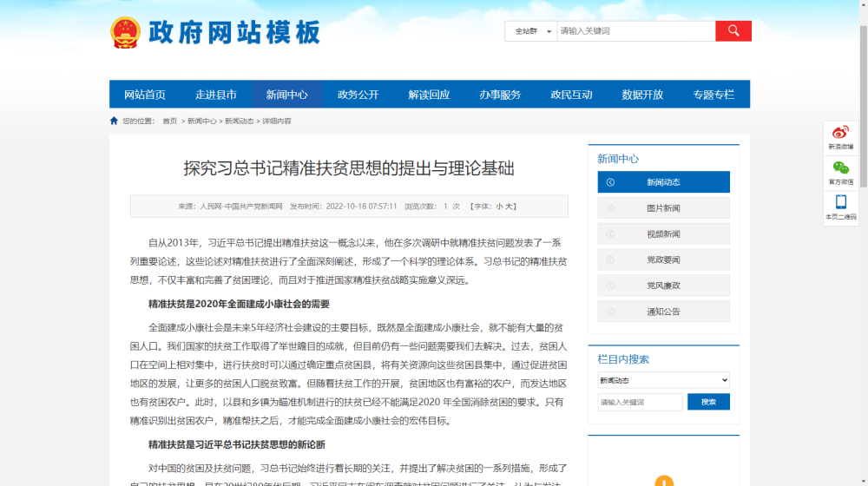Open 通知公告 in the sidebar
The image size is (868, 486).
[663, 312]
